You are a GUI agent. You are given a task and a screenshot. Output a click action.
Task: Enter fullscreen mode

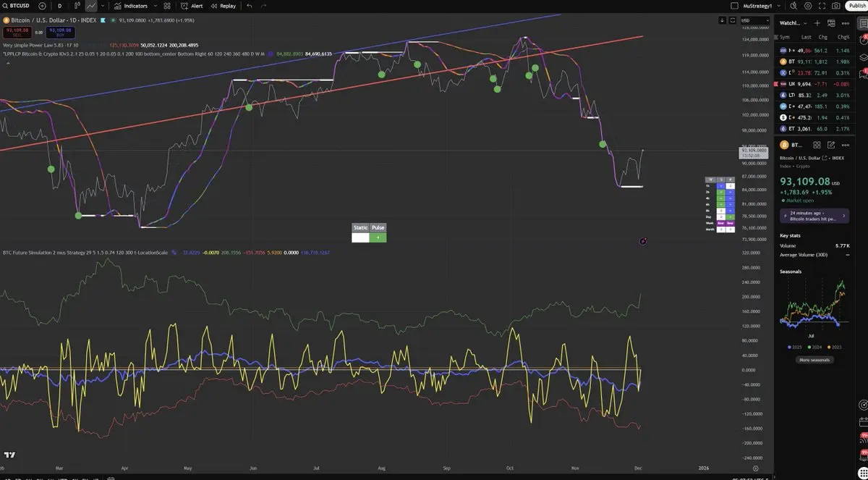(822, 5)
